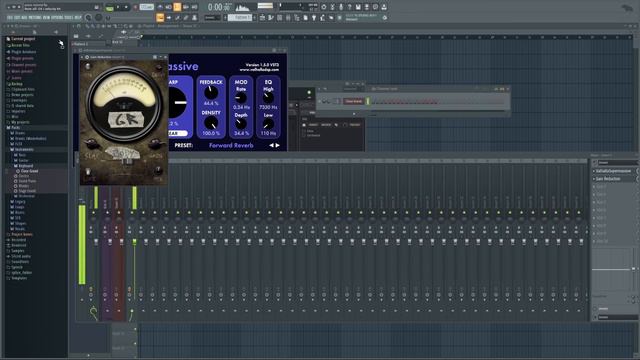The width and height of the screenshot is (640, 360).
Task: Open the Templates folder in browser
Action: pyautogui.click(x=19, y=278)
